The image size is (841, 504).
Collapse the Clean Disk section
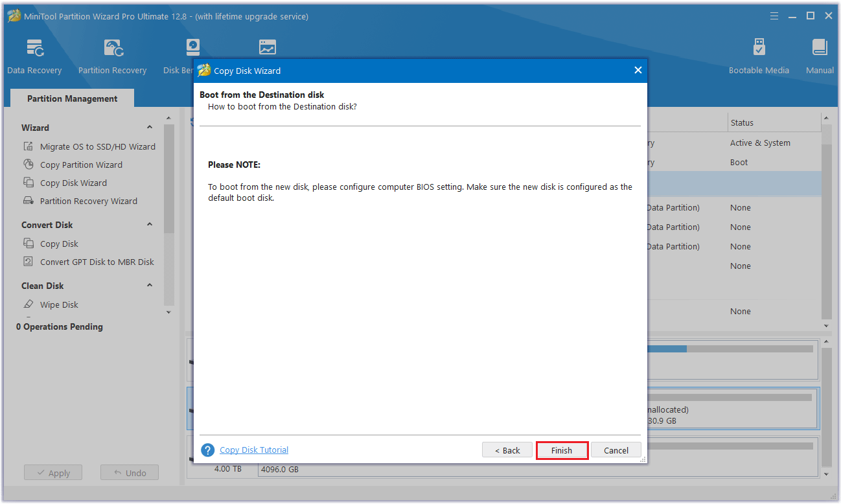click(x=150, y=286)
